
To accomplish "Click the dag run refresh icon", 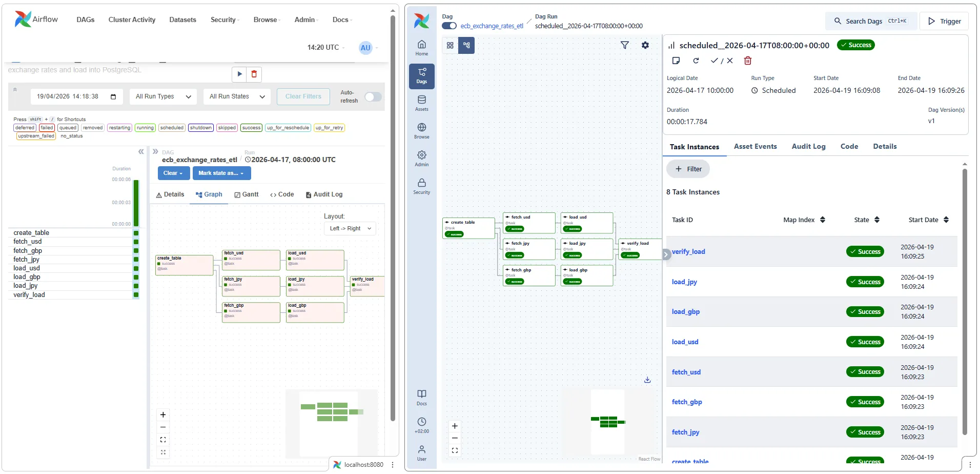I will tap(696, 61).
